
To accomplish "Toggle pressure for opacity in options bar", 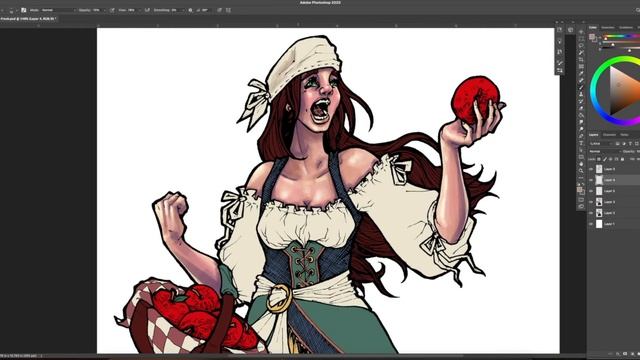I will [x=112, y=10].
